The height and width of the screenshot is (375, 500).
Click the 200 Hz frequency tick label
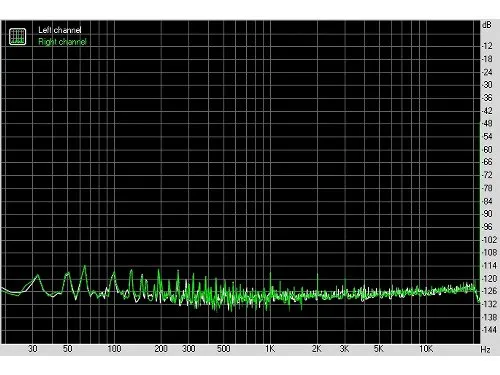click(161, 349)
